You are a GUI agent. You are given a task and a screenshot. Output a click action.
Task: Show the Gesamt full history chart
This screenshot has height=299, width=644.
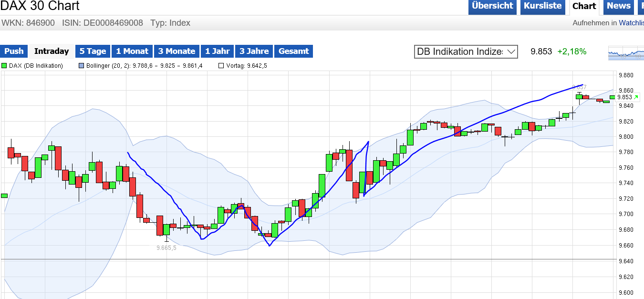[x=293, y=51]
